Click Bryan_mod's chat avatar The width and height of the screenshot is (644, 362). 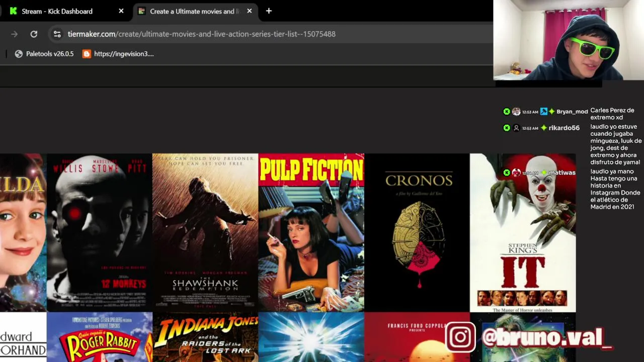516,112
